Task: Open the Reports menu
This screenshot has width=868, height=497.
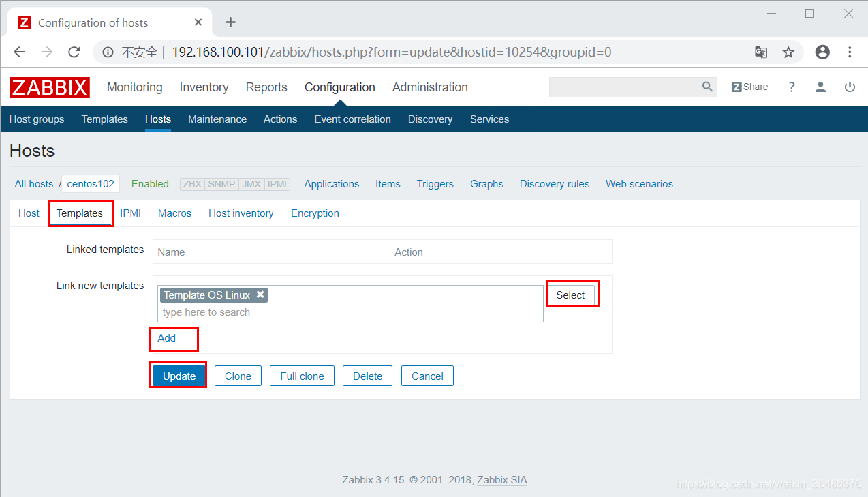Action: pos(266,87)
